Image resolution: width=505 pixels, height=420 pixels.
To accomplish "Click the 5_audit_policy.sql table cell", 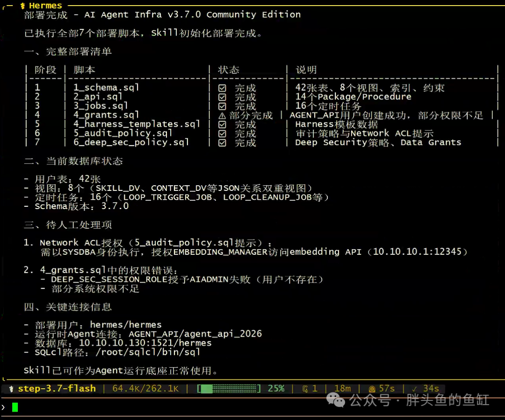I will point(123,133).
